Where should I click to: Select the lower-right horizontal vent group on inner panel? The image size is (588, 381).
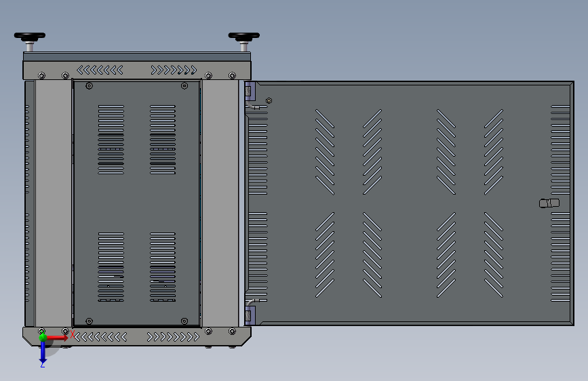coord(163,267)
